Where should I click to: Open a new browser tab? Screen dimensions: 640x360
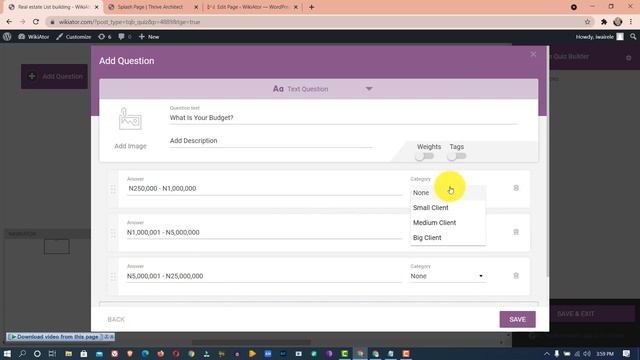[x=311, y=7]
